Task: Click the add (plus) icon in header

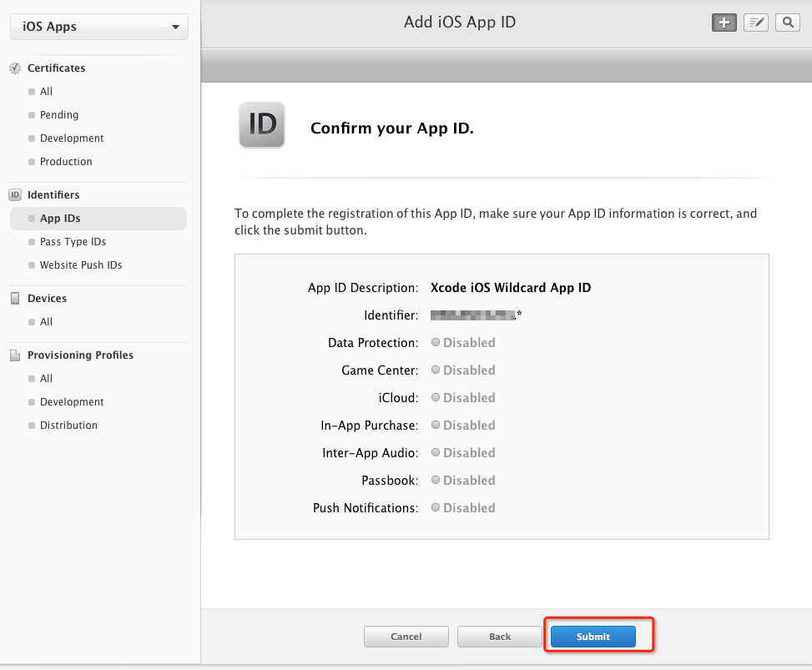Action: (724, 23)
